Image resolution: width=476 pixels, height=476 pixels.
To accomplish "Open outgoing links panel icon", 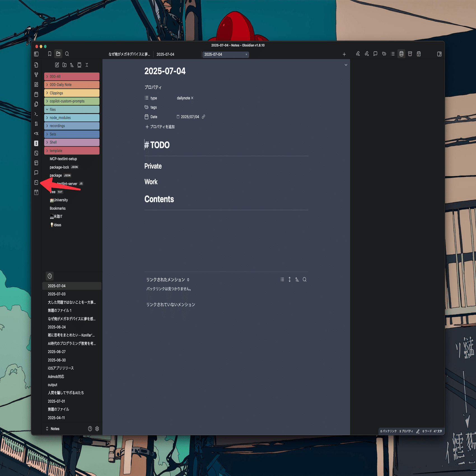I will click(x=367, y=54).
